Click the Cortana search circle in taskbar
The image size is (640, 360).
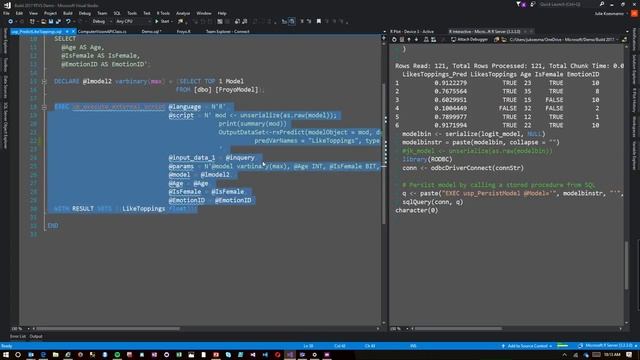pos(18,355)
